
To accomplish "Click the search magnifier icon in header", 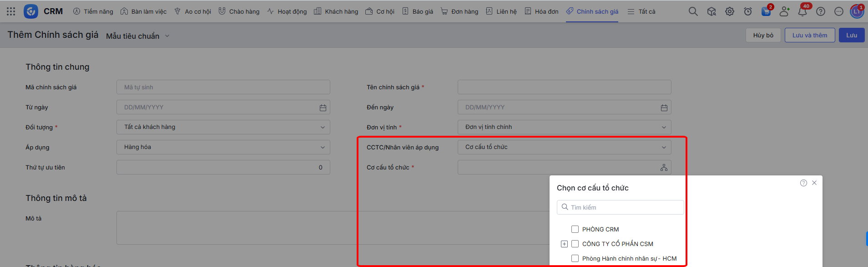I will (693, 11).
